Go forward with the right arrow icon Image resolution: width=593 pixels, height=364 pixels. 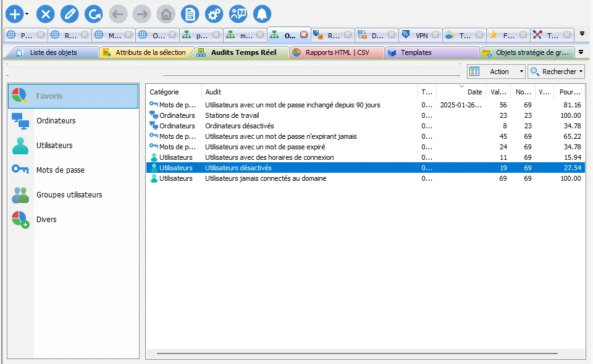click(142, 14)
